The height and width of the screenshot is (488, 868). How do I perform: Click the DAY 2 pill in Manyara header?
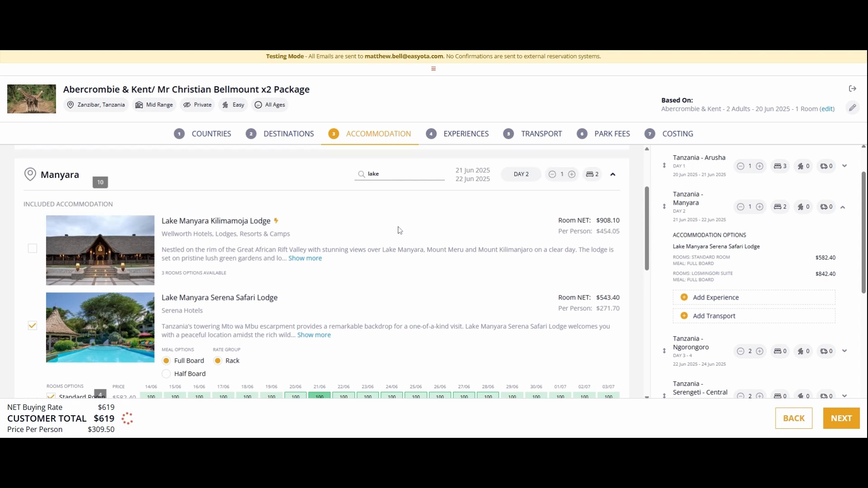(521, 174)
